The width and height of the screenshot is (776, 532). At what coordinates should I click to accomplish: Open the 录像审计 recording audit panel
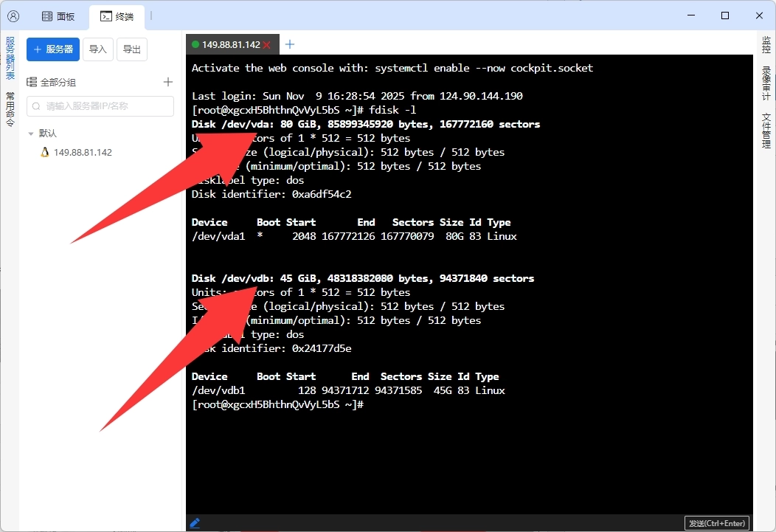[x=766, y=83]
